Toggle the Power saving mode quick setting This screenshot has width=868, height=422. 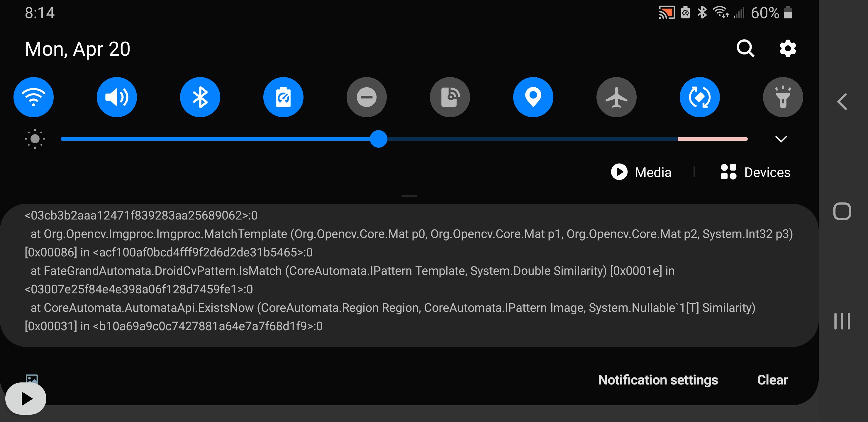pyautogui.click(x=283, y=97)
